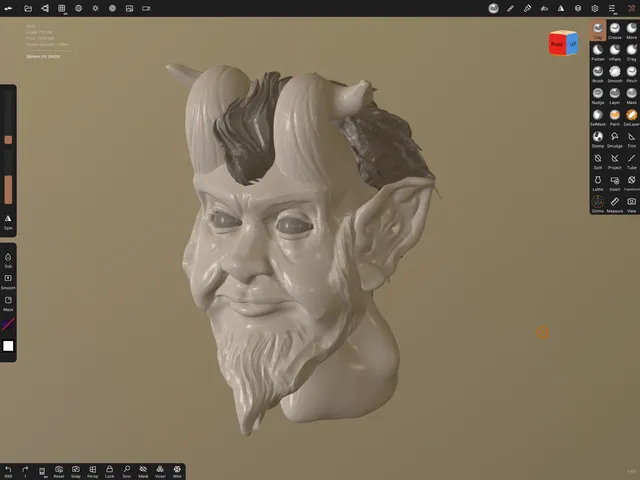Toggle Mask visibility in bottom toolbar

coord(143,471)
